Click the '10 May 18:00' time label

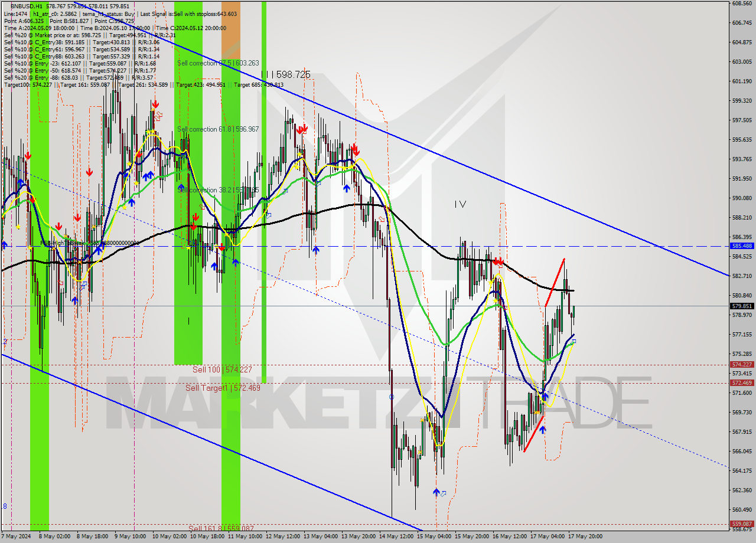click(x=206, y=537)
